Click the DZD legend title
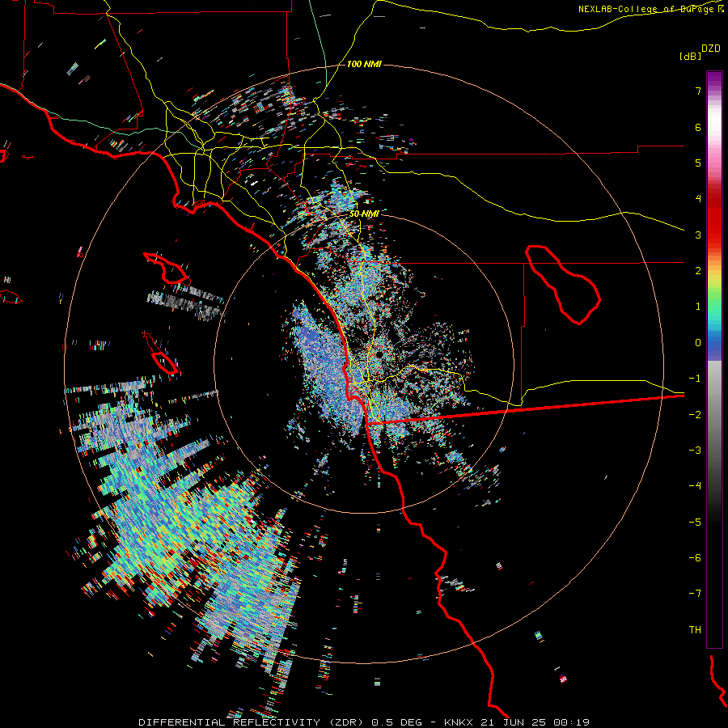The height and width of the screenshot is (728, 728). coord(711,49)
